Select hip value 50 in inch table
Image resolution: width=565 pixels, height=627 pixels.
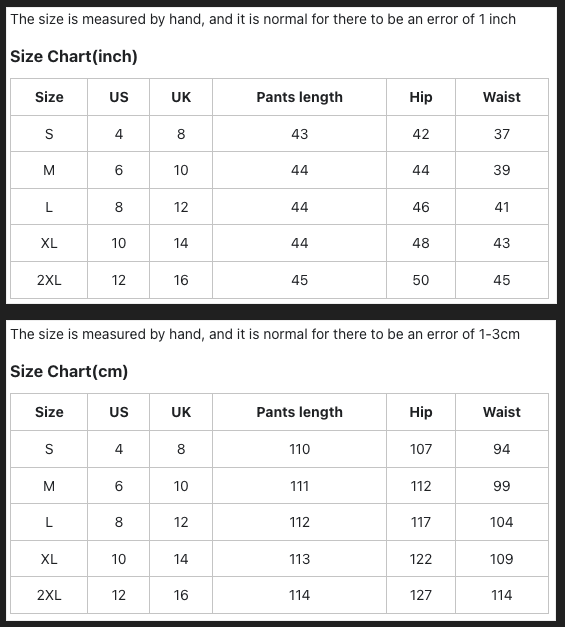[x=421, y=280]
